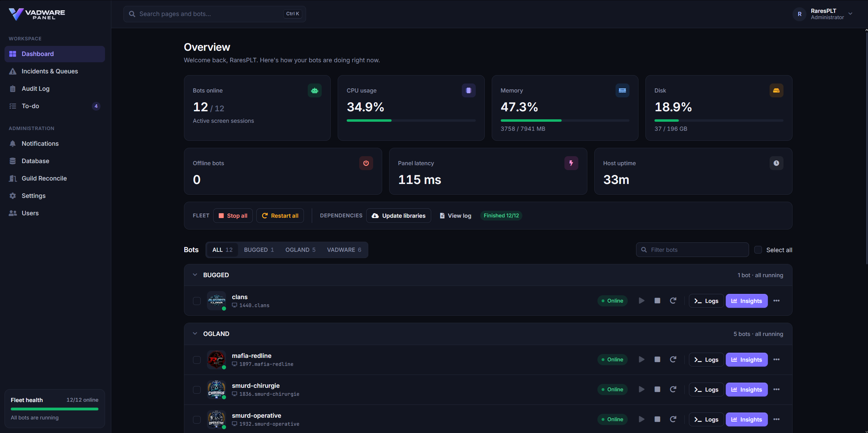Open the RaresPLT account dropdown
This screenshot has height=433, width=868.
(x=823, y=14)
